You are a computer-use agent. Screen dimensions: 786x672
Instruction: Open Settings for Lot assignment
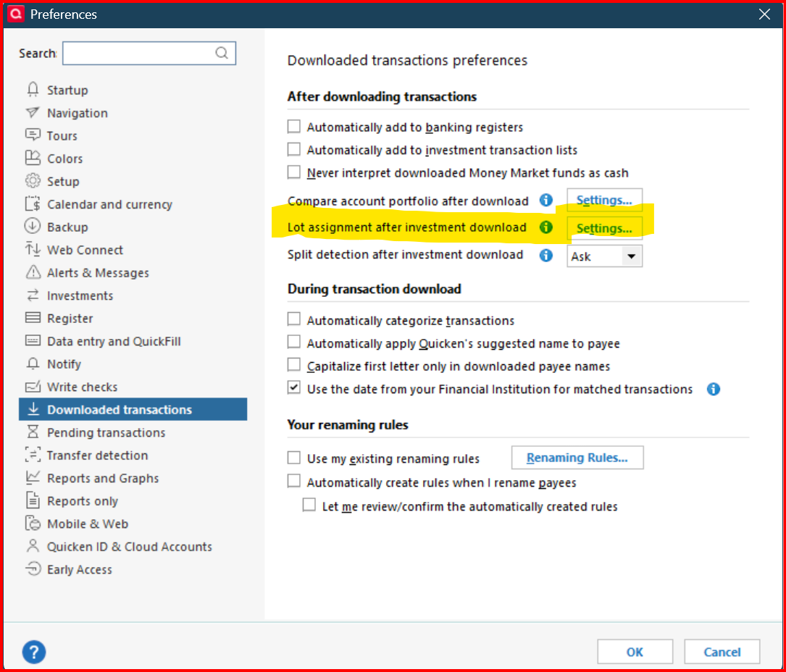click(x=605, y=228)
